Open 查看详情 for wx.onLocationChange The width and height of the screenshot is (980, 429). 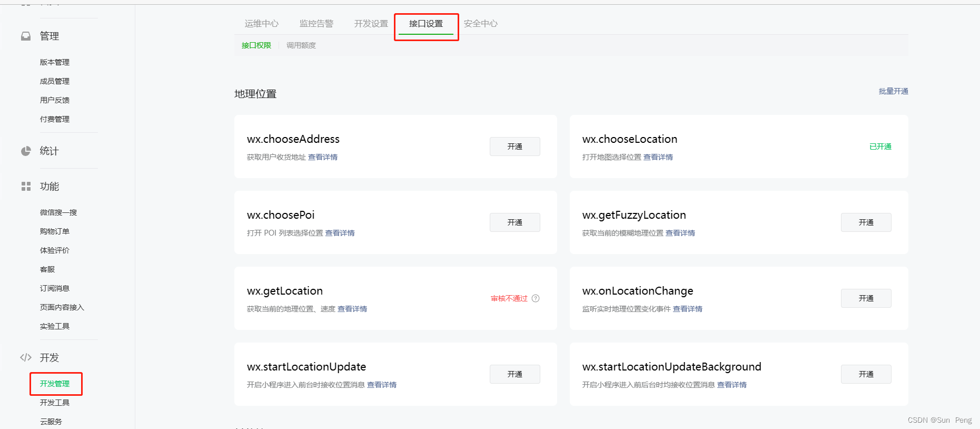click(x=688, y=309)
